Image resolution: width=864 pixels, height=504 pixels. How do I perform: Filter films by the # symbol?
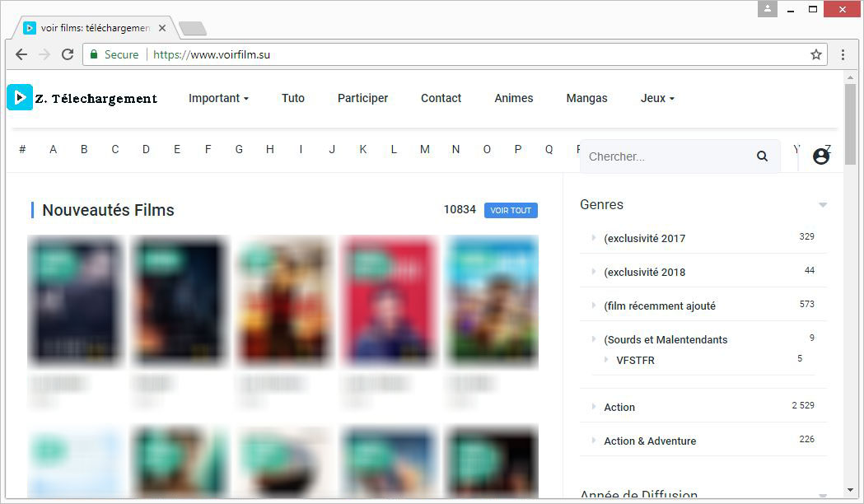[22, 149]
